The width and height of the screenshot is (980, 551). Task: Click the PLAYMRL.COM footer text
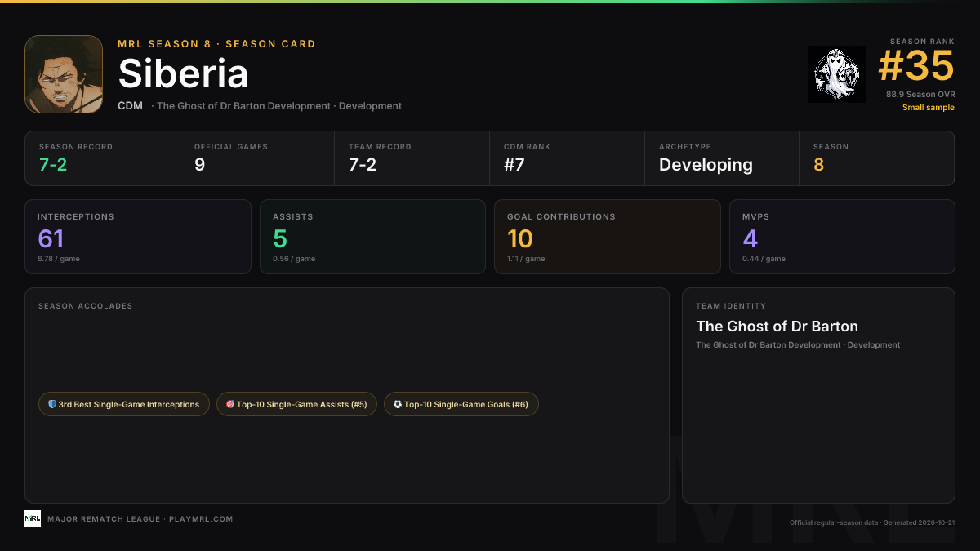(x=201, y=519)
